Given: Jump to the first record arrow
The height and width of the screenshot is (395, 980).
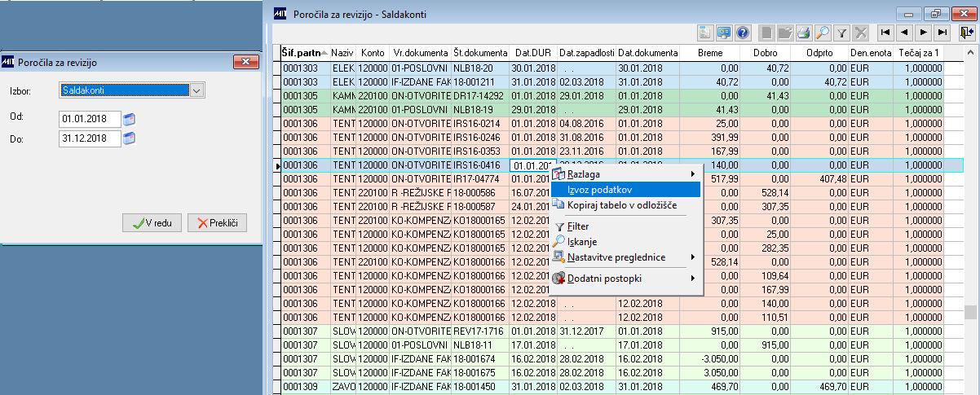Looking at the screenshot, I should tap(885, 33).
